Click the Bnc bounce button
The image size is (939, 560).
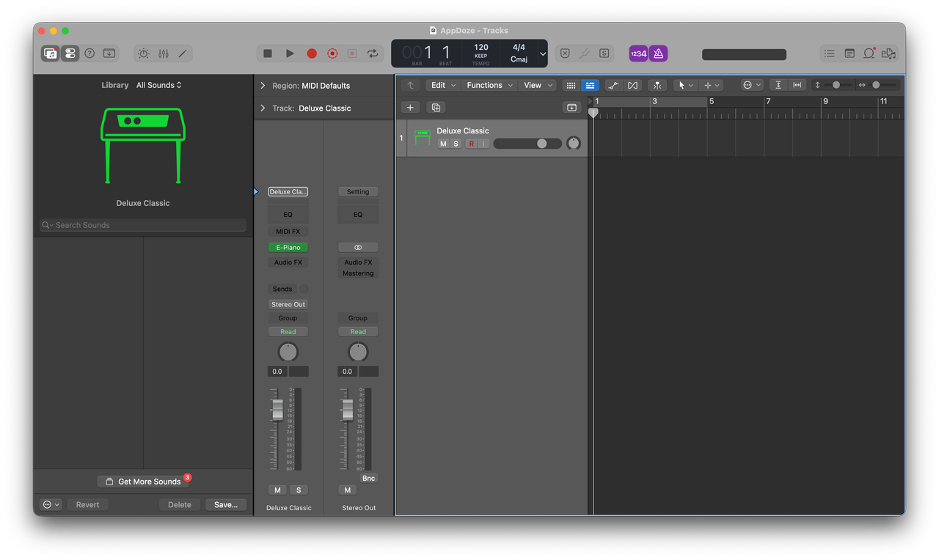[x=368, y=479]
